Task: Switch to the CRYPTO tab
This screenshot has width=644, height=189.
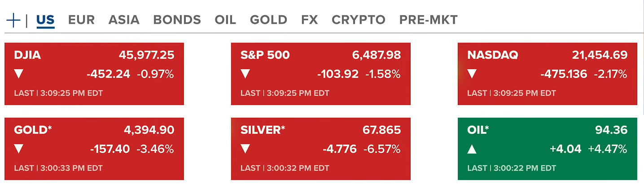Action: (358, 20)
